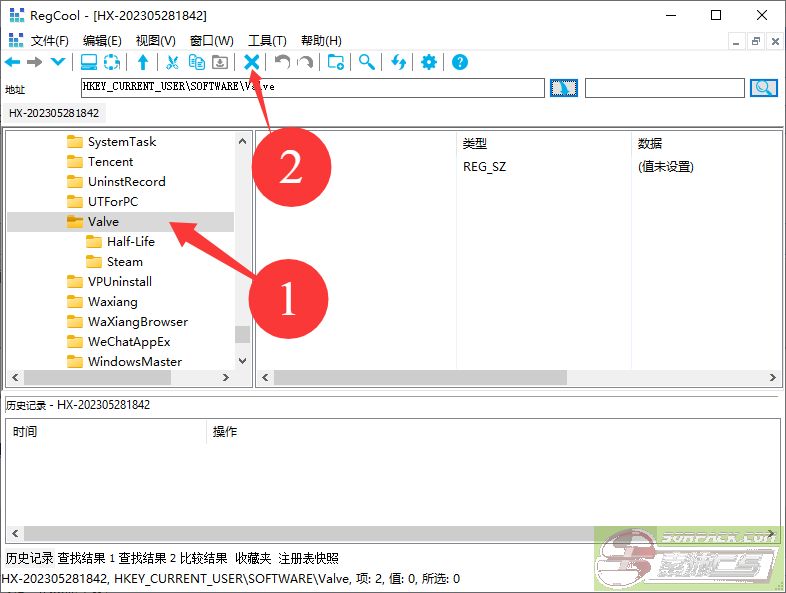Image resolution: width=786 pixels, height=593 pixels.
Task: Open the 文件(F) menu
Action: (49, 40)
